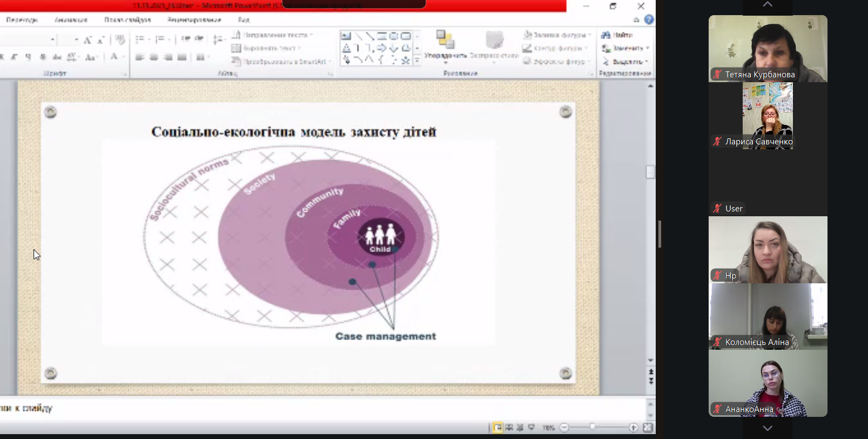Click the Zoom In plus button

coord(633,428)
